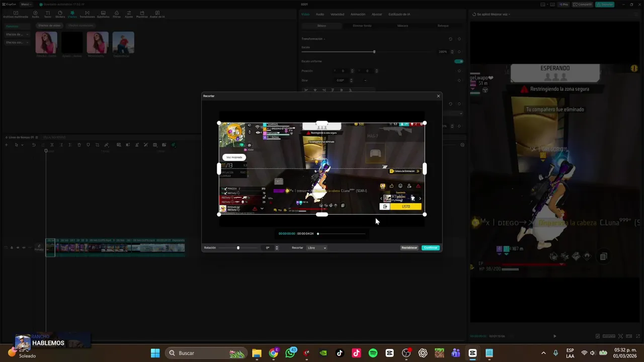This screenshot has height=362, width=644.
Task: Click Rotación slider handle
Action: pyautogui.click(x=238, y=248)
